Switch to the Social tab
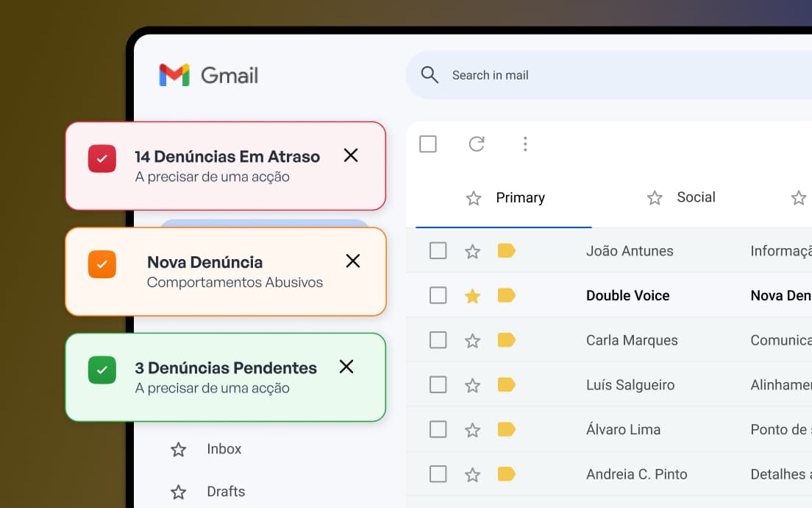812x508 pixels. 696,197
